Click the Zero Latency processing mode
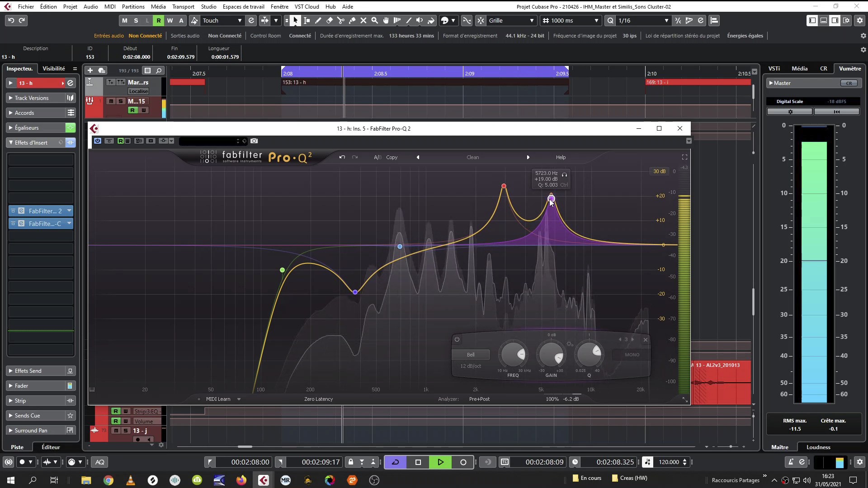The height and width of the screenshot is (488, 868). point(318,399)
